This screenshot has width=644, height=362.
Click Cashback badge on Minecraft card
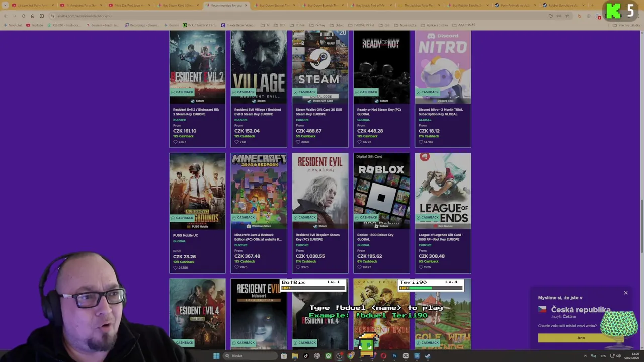click(x=244, y=218)
